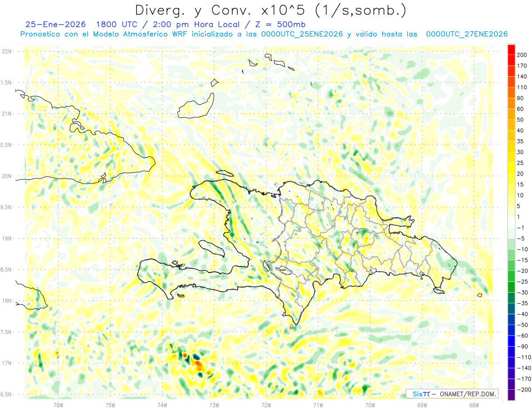The height and width of the screenshot is (411, 532).
Task: Click the '74W' longitude label
Action: [162, 405]
